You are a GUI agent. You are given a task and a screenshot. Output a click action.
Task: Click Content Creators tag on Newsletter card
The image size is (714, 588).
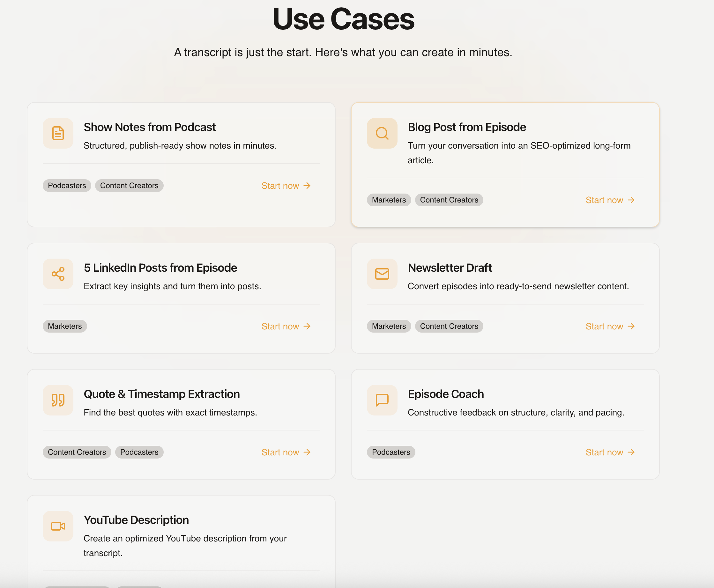(449, 326)
